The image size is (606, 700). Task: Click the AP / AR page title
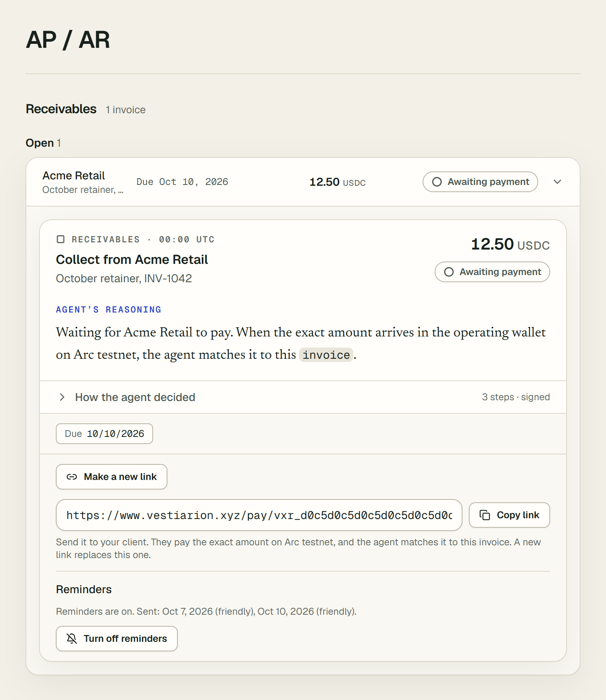(68, 40)
